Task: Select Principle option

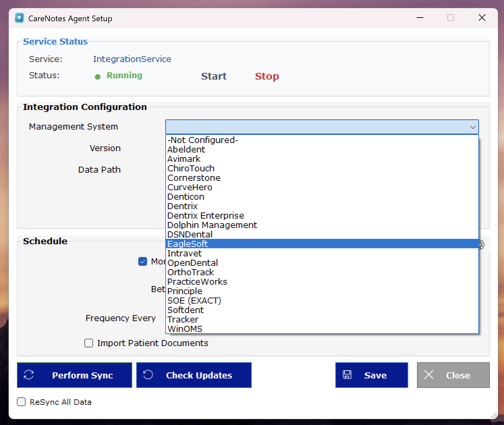Action: pos(322,291)
